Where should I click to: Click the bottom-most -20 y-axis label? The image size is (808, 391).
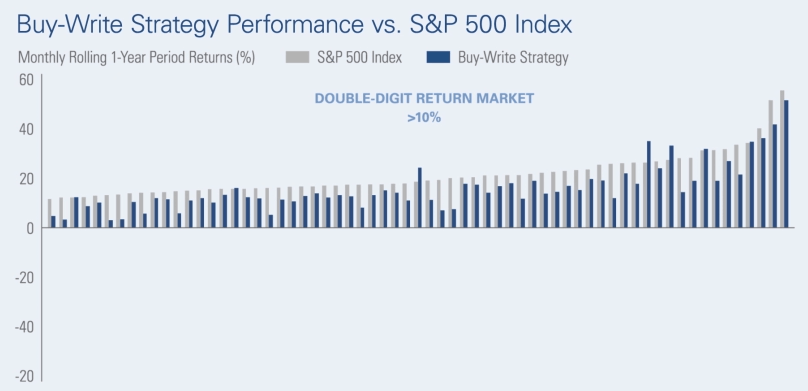pyautogui.click(x=23, y=377)
